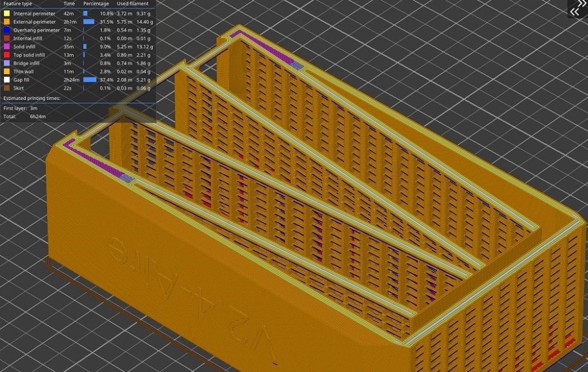Click the External perimeter orange swatch
588x372 pixels.
click(6, 22)
